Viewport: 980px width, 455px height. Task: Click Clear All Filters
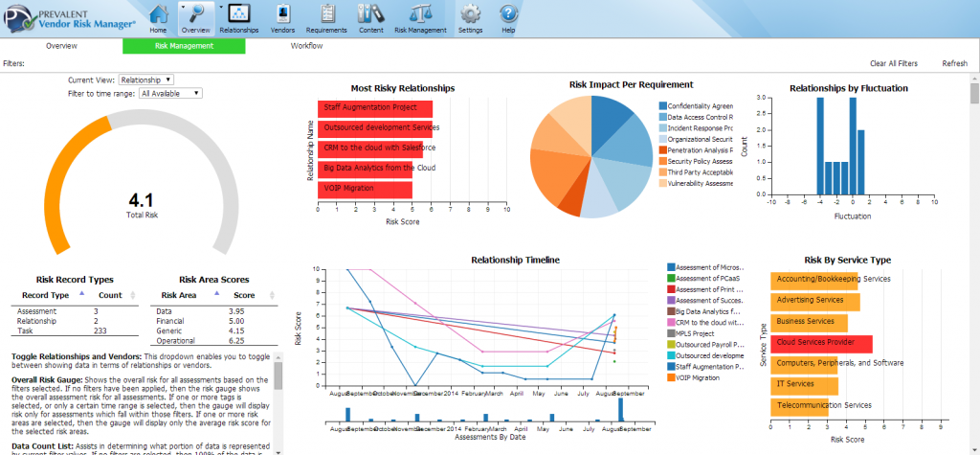point(893,63)
